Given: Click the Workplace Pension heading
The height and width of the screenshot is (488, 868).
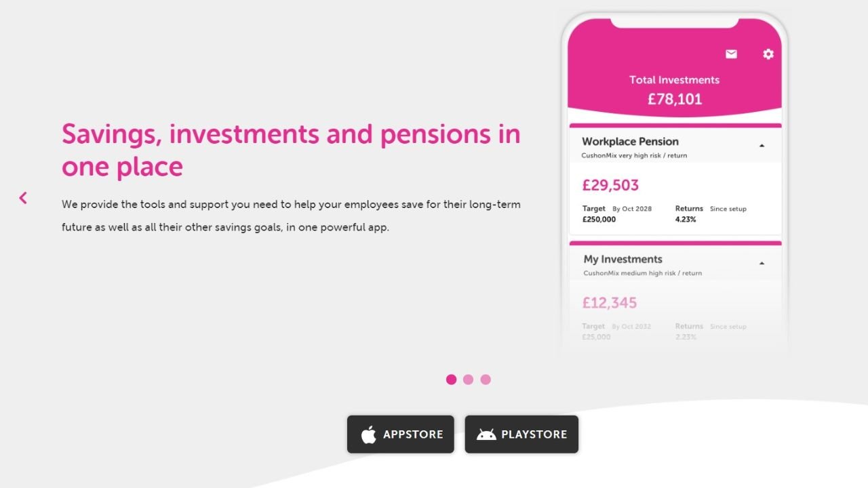Looking at the screenshot, I should click(x=630, y=142).
